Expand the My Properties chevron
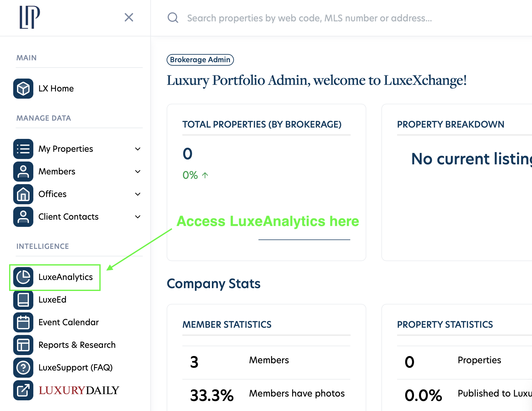This screenshot has height=411, width=532. click(138, 149)
